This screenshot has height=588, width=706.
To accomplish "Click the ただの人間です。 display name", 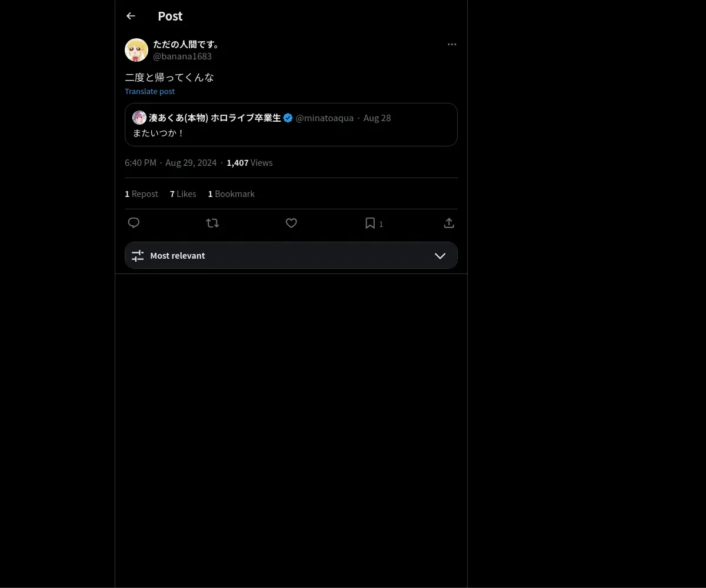I will [x=187, y=44].
